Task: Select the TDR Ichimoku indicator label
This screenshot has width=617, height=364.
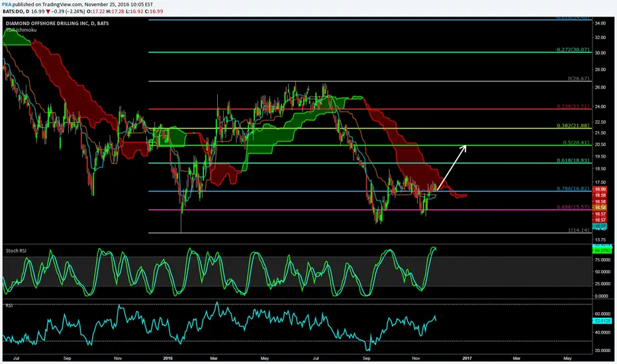Action: tap(21, 30)
